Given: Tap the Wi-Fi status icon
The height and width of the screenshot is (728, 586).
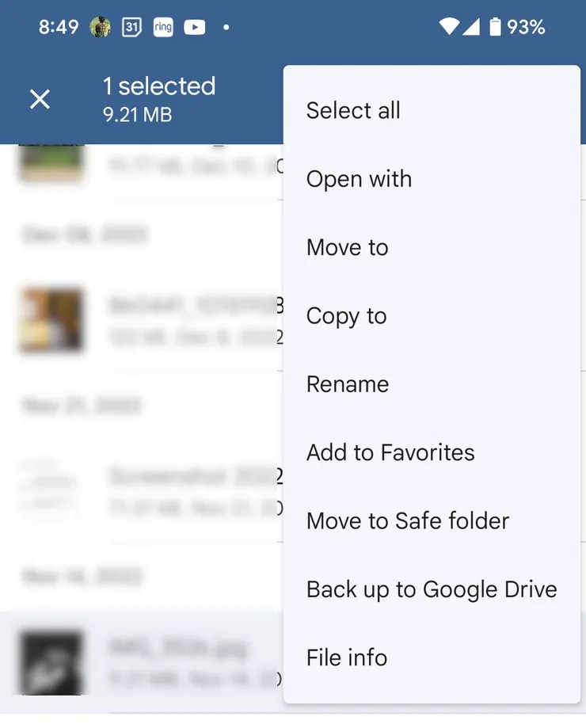Looking at the screenshot, I should 448,25.
